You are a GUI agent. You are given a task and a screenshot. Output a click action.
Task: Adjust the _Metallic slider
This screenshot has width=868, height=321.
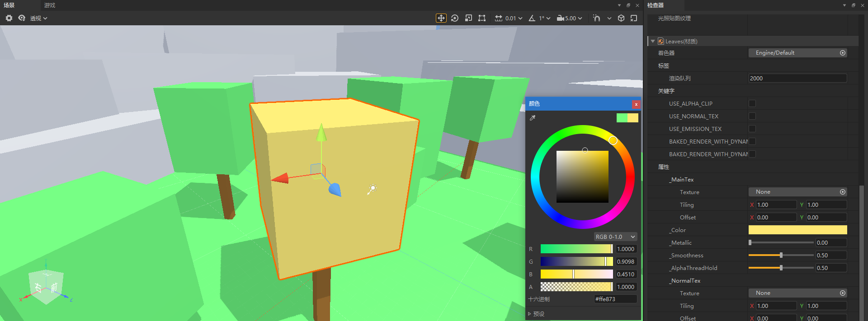pyautogui.click(x=781, y=242)
